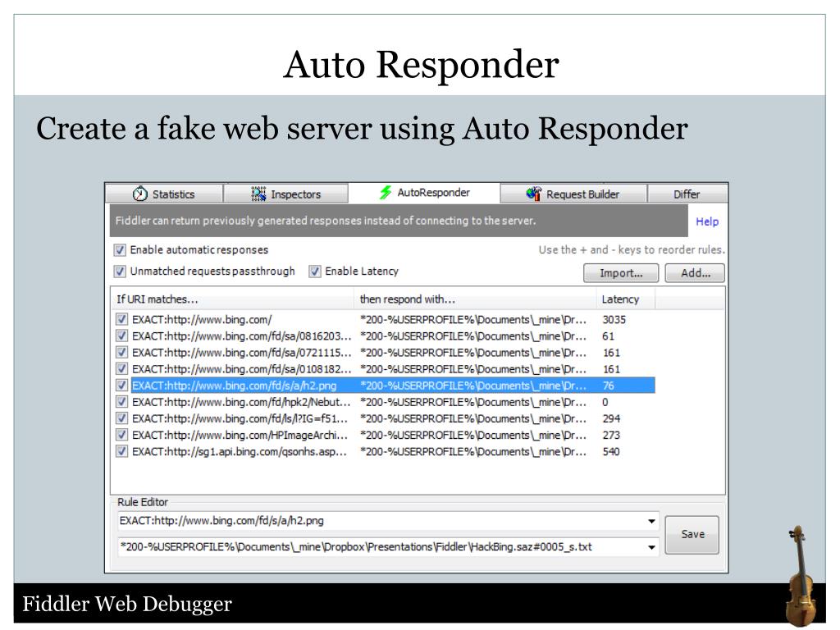This screenshot has height=630, width=840.
Task: Uncheck rule for sg1.api.bing.com URL
Action: (121, 452)
